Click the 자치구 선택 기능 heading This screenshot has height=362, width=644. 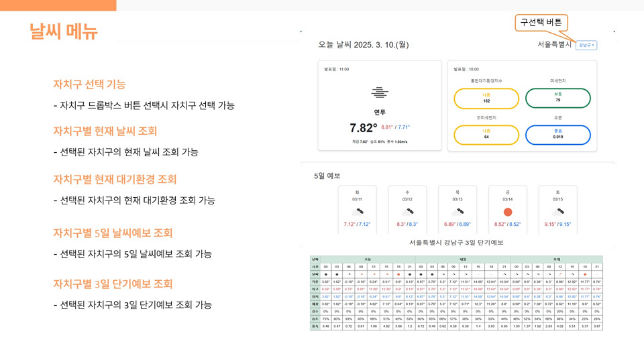[x=89, y=84]
